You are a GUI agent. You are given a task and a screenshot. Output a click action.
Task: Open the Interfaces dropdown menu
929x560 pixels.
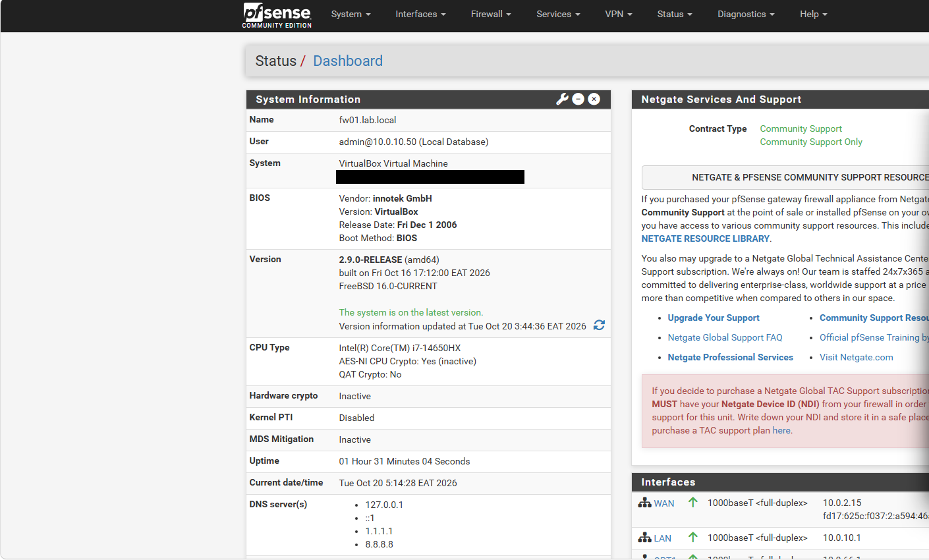click(x=420, y=14)
